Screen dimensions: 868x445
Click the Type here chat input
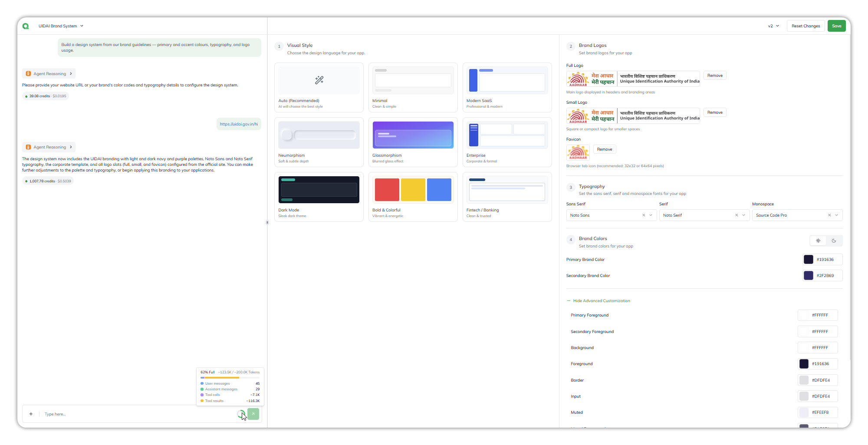[139, 414]
